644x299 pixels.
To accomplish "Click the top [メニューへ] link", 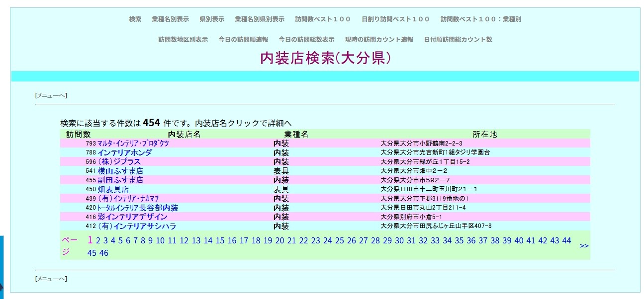I will point(51,95).
